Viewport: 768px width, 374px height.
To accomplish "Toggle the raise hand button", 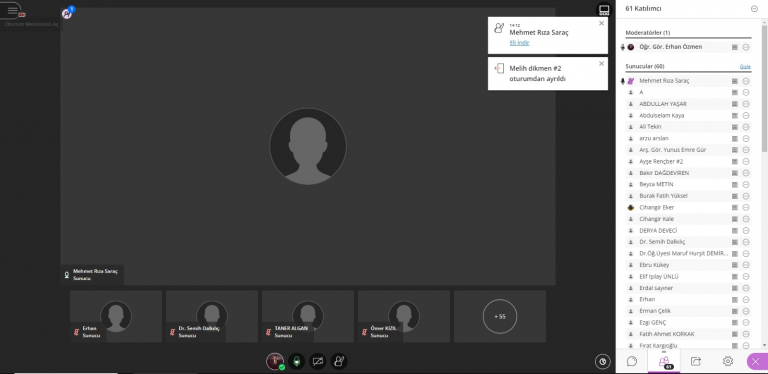I will [338, 362].
